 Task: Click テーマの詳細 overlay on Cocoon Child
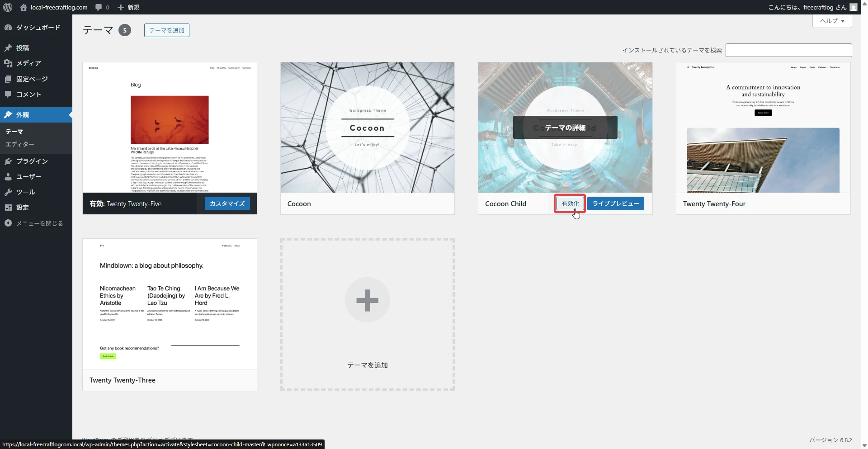[x=565, y=128]
